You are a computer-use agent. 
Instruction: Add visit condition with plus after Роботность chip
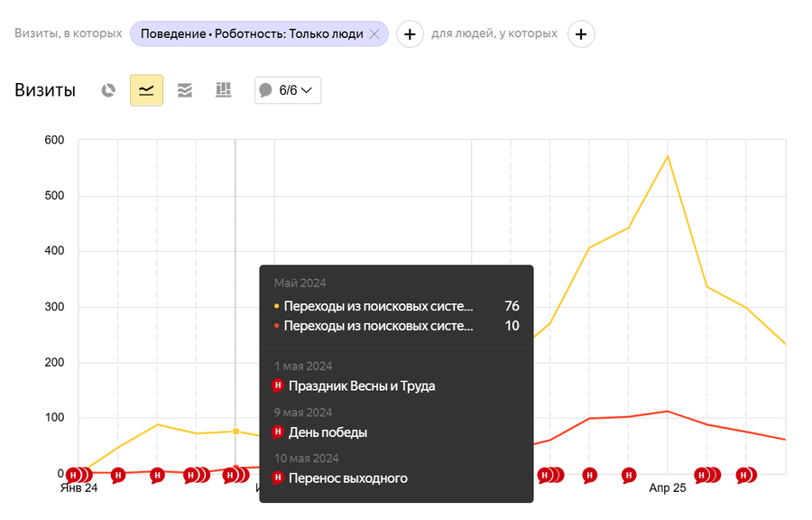[410, 34]
